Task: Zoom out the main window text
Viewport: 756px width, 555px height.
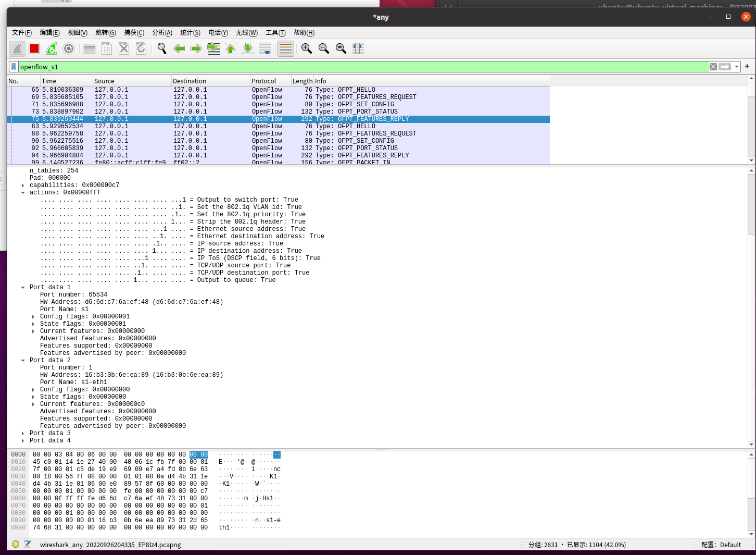Action: pyautogui.click(x=324, y=48)
